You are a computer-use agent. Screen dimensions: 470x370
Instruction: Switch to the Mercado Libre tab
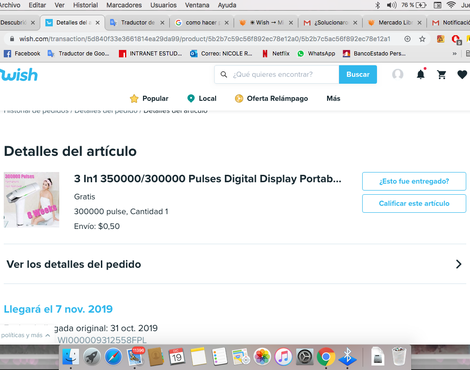[x=394, y=23]
